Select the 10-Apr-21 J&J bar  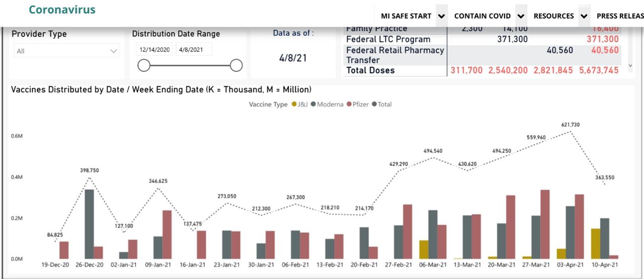[x=596, y=244]
